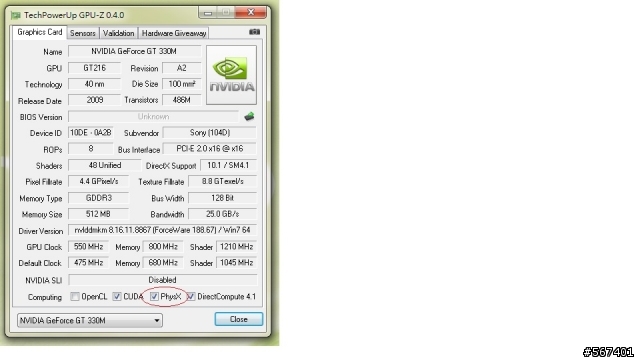Click the Memory Type GDDR3 field

pyautogui.click(x=98, y=198)
